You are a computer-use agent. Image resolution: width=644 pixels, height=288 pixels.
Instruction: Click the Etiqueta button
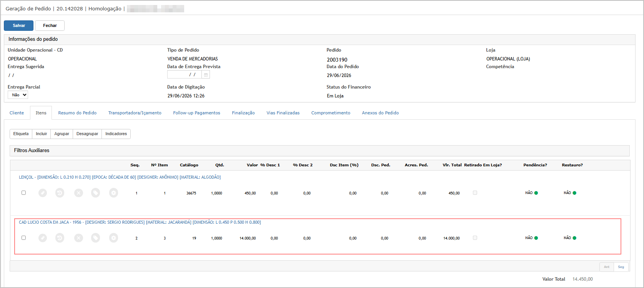(x=21, y=134)
